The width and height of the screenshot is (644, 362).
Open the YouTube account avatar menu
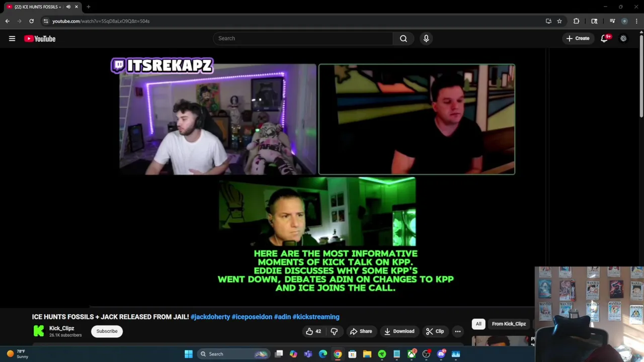(x=623, y=38)
